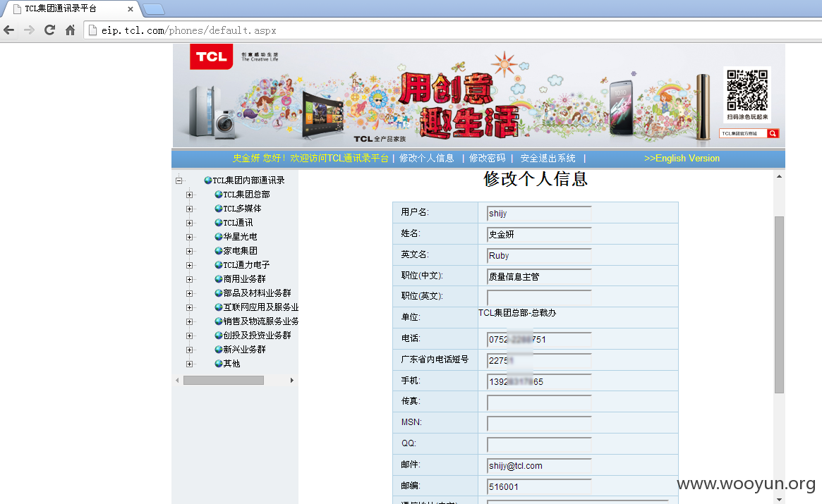The height and width of the screenshot is (504, 822).
Task: Click the 职位(中文) input field
Action: pyautogui.click(x=539, y=276)
